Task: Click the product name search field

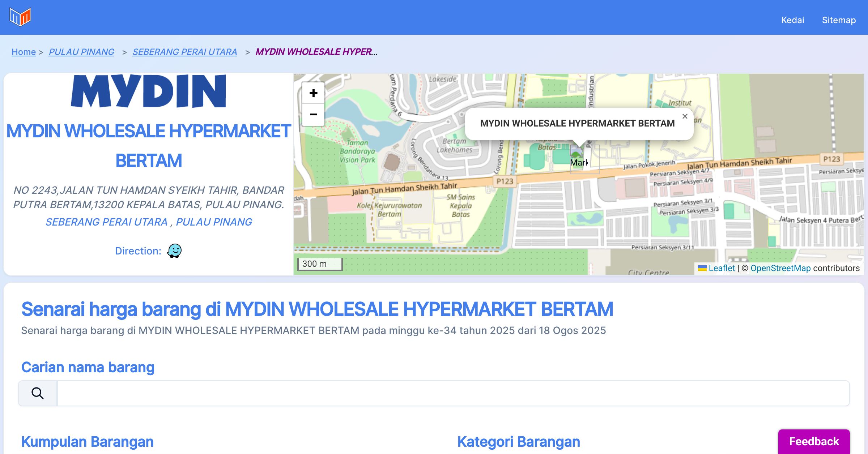Action: tap(453, 393)
